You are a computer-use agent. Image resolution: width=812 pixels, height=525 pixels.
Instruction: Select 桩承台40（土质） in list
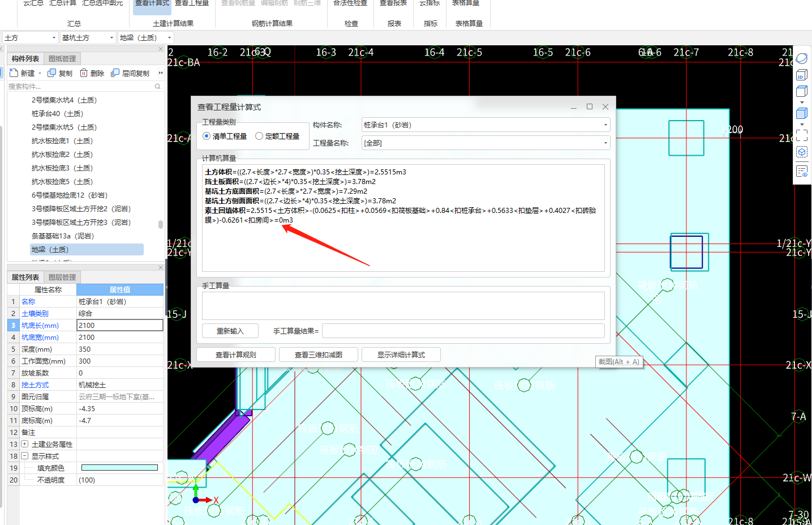pos(57,114)
